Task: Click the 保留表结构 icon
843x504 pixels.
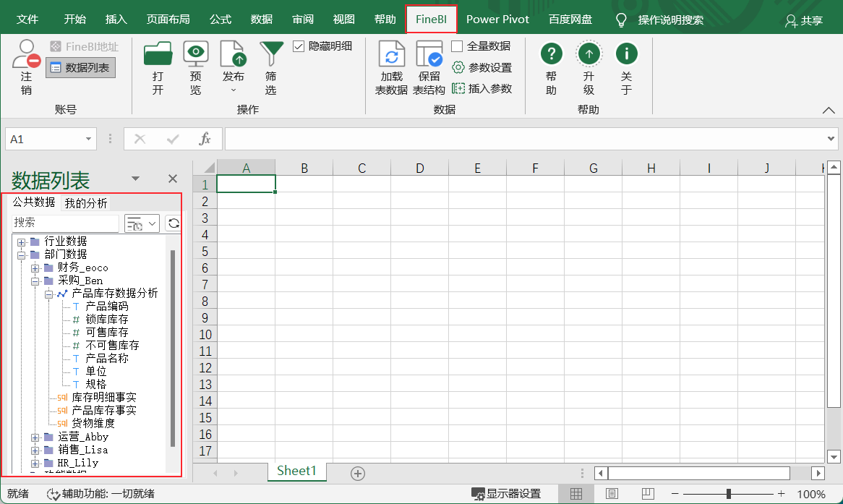Action: 429,54
